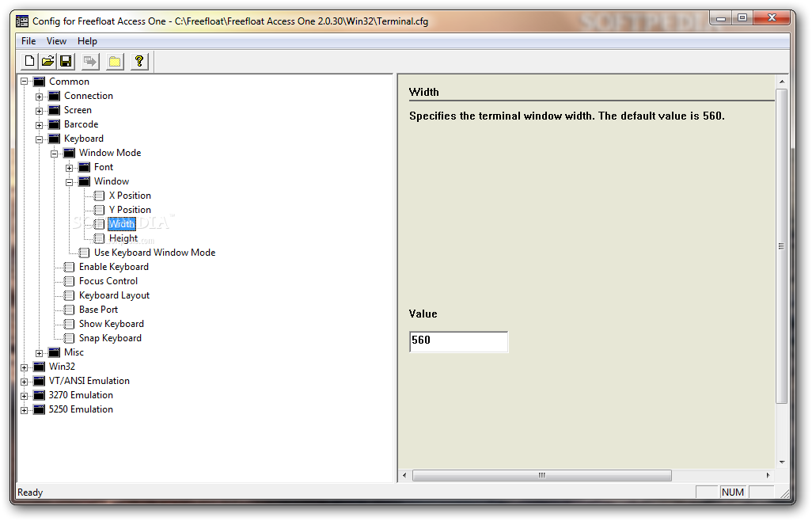The height and width of the screenshot is (521, 812).
Task: Click the Keyboard node icon
Action: coord(54,139)
